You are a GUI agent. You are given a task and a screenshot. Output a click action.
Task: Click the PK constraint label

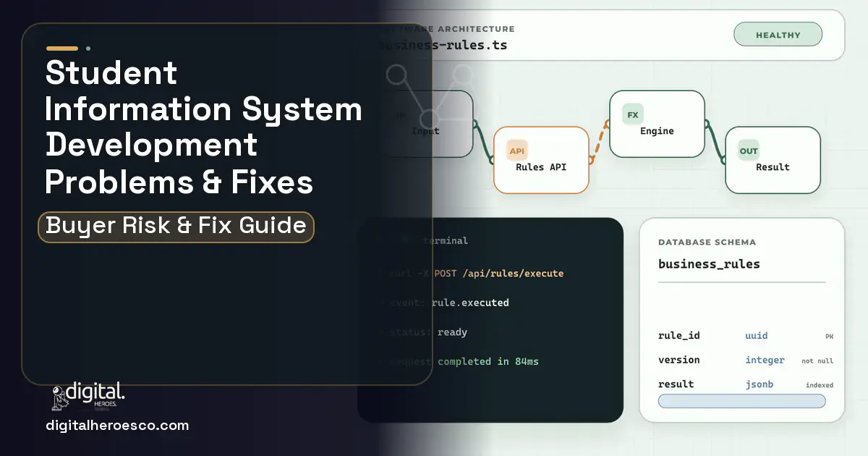829,337
